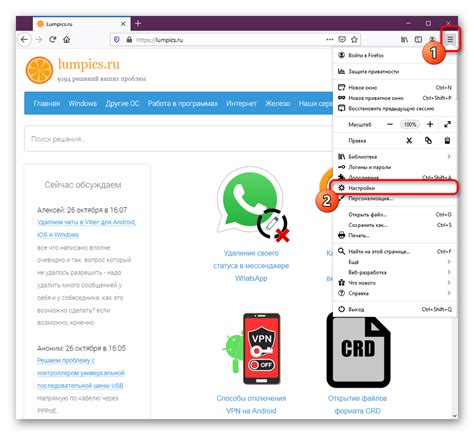Screen dimensions: 474x435
Task: Open Работа в программах navigation item
Action: click(183, 104)
